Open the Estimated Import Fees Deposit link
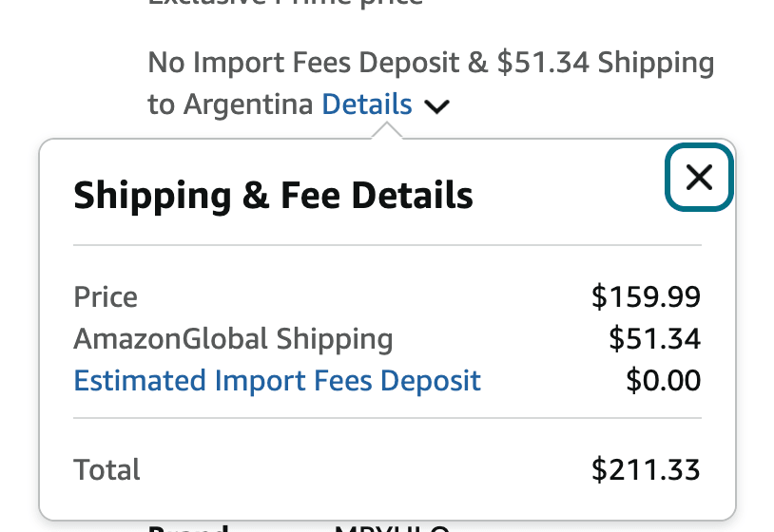Screen dimensions: 774x532 click(277, 381)
